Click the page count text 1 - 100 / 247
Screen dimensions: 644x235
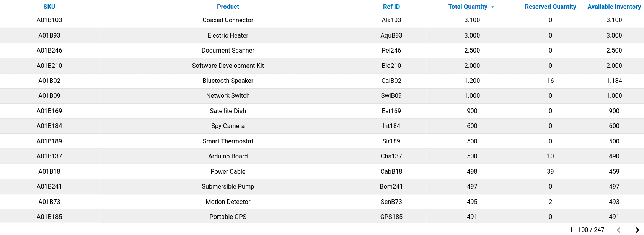(587, 230)
